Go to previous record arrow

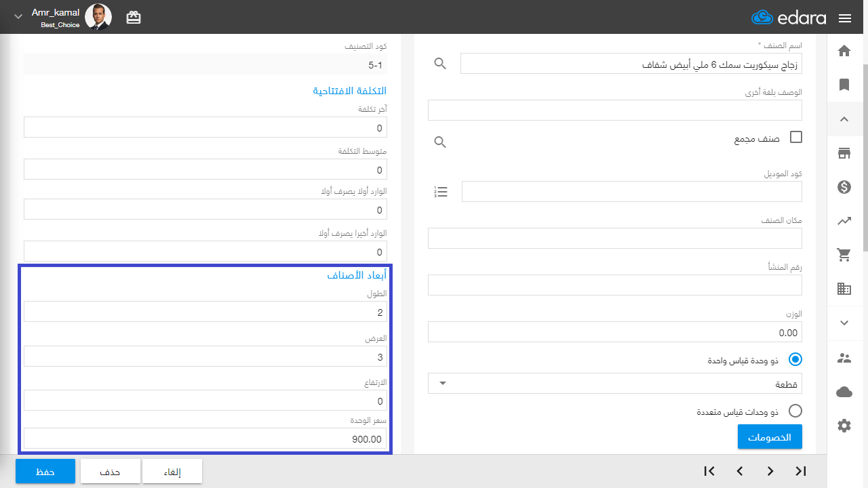[x=740, y=471]
